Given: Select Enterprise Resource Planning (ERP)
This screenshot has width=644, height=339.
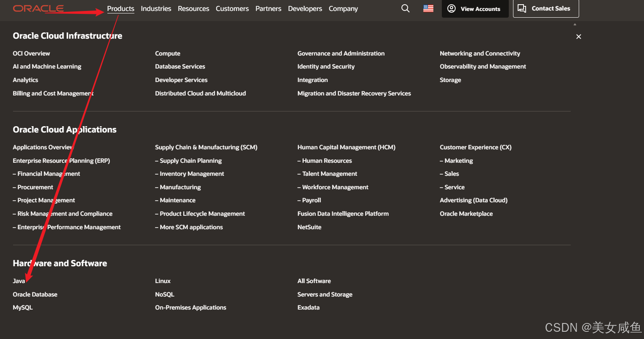Looking at the screenshot, I should (x=61, y=161).
